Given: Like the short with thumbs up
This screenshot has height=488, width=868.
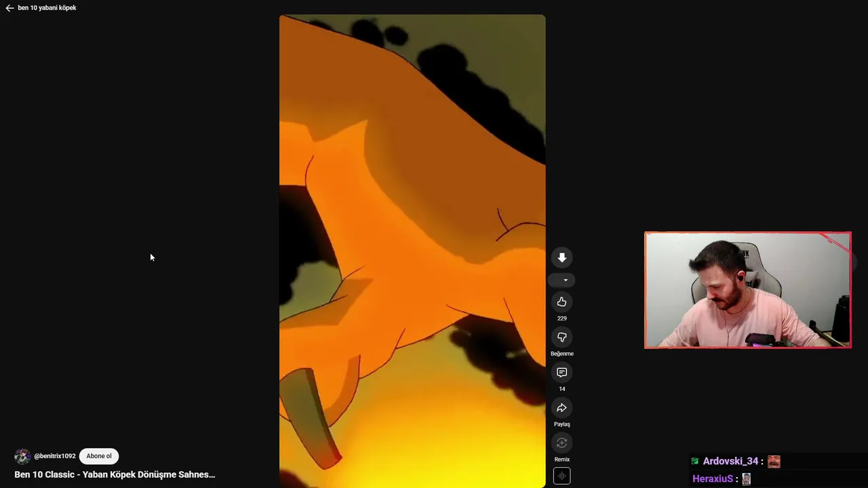Looking at the screenshot, I should [x=561, y=302].
